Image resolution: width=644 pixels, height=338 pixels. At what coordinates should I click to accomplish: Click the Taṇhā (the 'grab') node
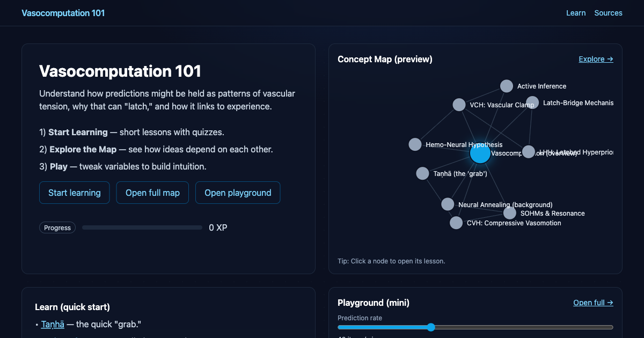[x=422, y=173]
